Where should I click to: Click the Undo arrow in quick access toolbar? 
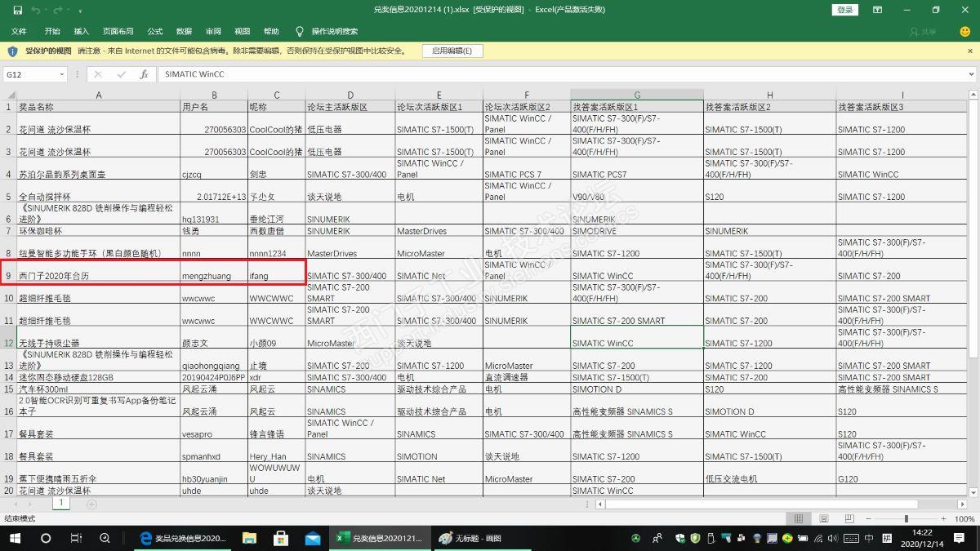click(36, 10)
